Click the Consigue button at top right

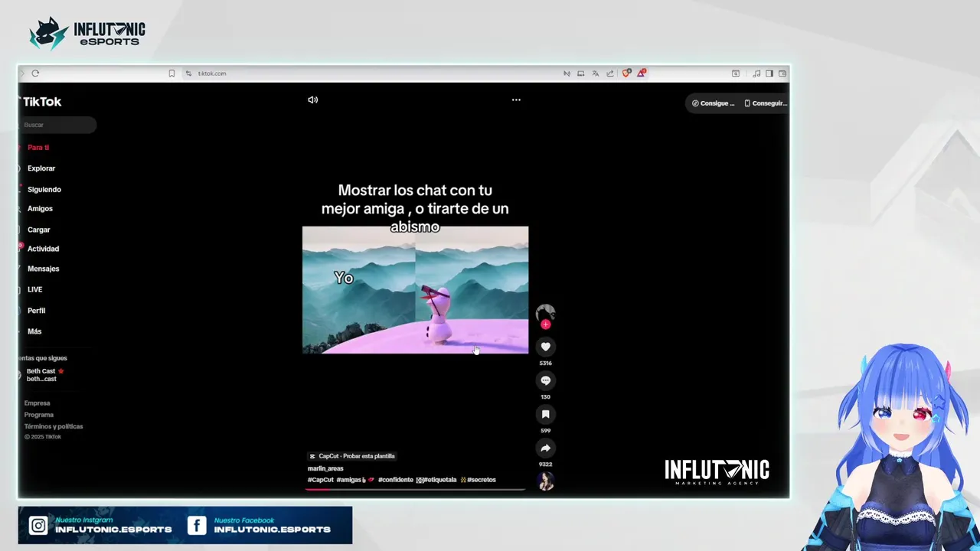click(714, 103)
